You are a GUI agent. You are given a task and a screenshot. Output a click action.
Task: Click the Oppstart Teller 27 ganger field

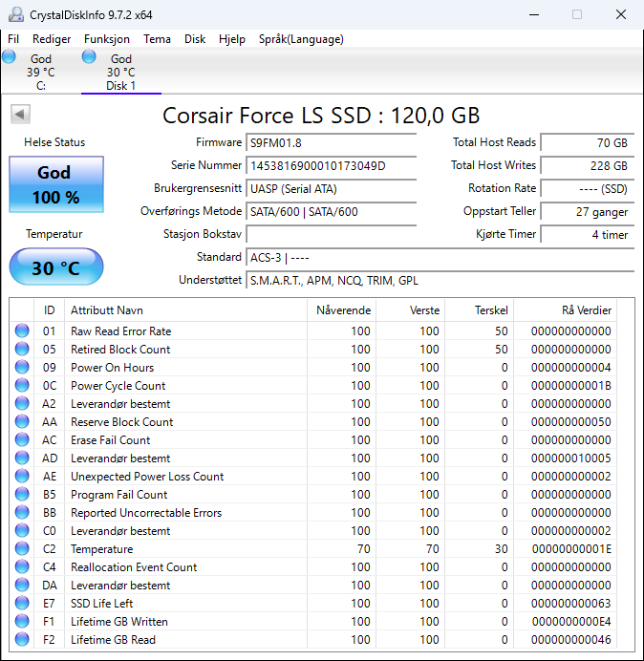(588, 212)
